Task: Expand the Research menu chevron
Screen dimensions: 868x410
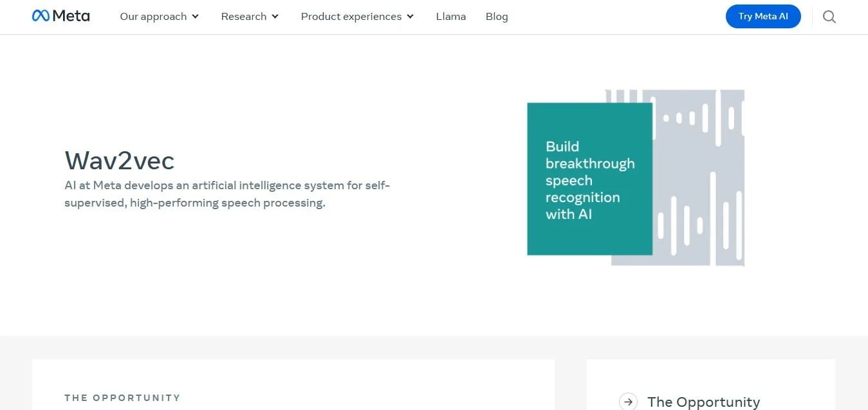Action: tap(275, 17)
